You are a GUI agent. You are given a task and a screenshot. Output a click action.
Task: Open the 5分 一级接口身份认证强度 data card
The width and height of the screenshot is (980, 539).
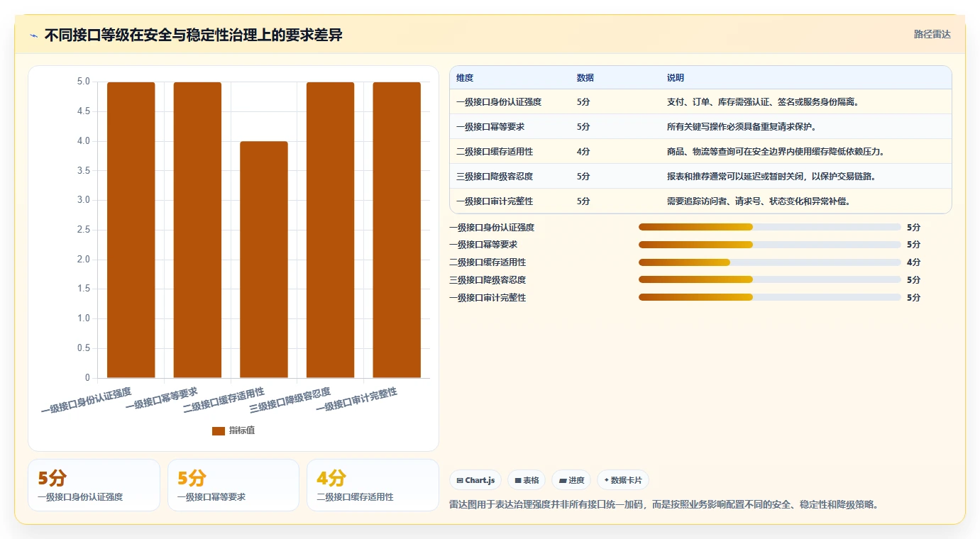pos(94,485)
